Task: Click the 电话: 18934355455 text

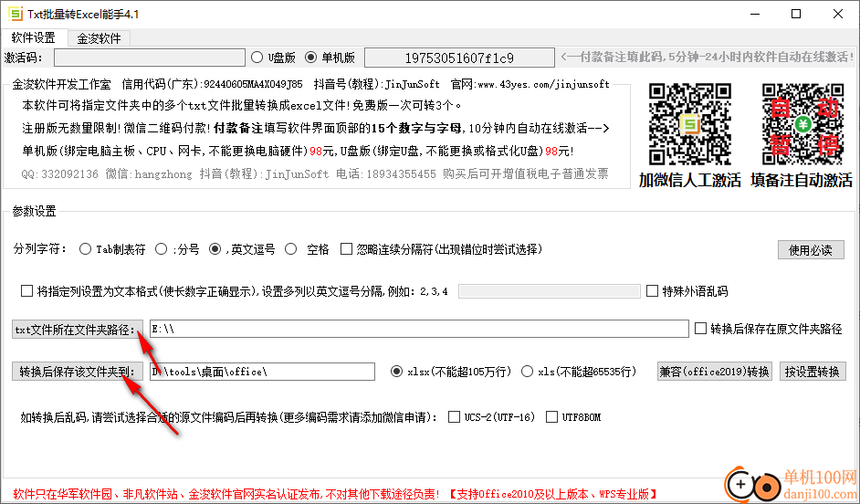Action: (x=385, y=173)
